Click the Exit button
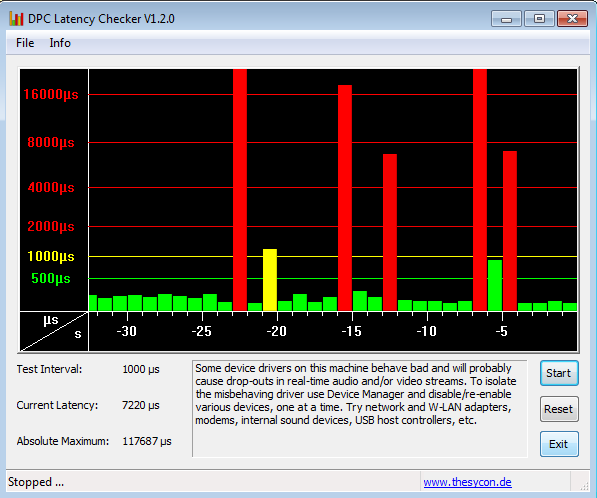This screenshot has height=498, width=597. point(559,444)
